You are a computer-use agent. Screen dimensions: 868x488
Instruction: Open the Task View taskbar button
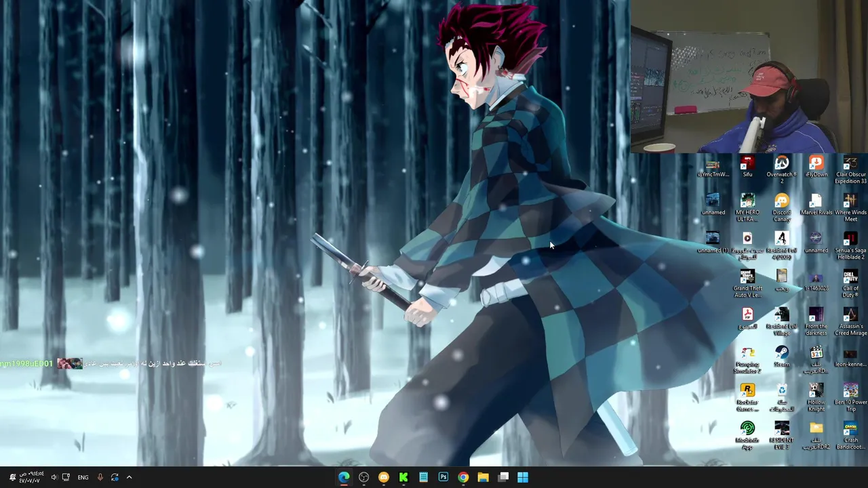pos(503,477)
